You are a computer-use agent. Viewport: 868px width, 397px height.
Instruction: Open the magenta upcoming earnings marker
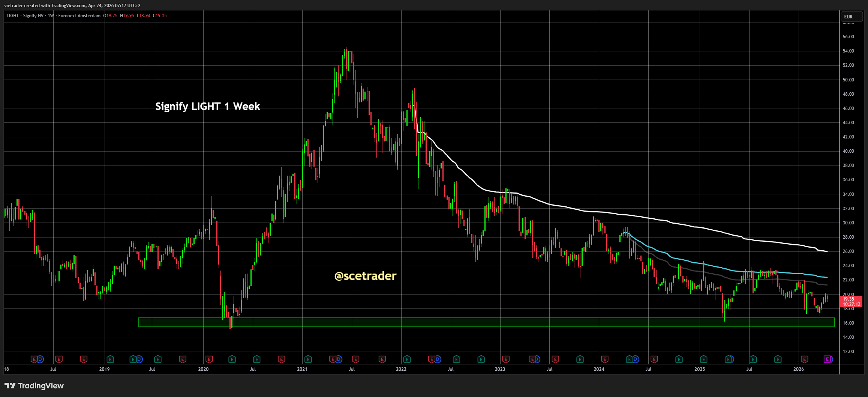(828, 359)
